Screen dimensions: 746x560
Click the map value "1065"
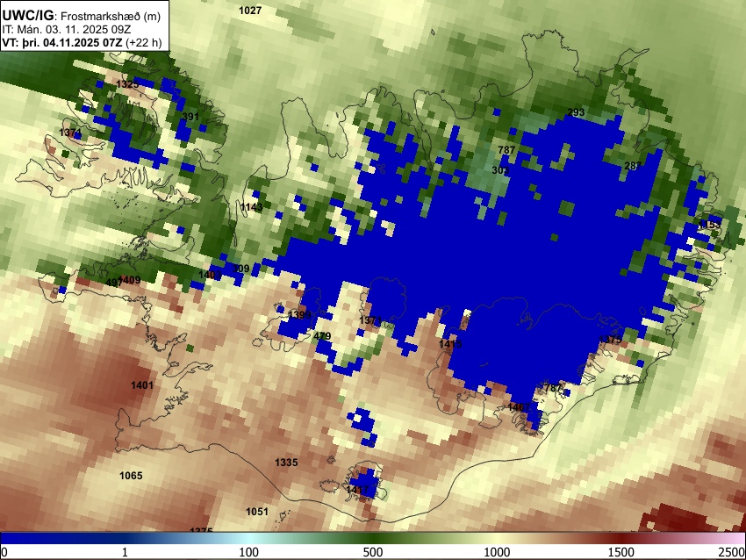131,476
